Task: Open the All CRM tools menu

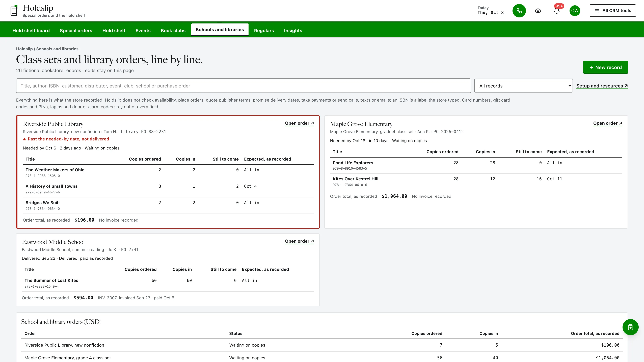Action: (612, 11)
